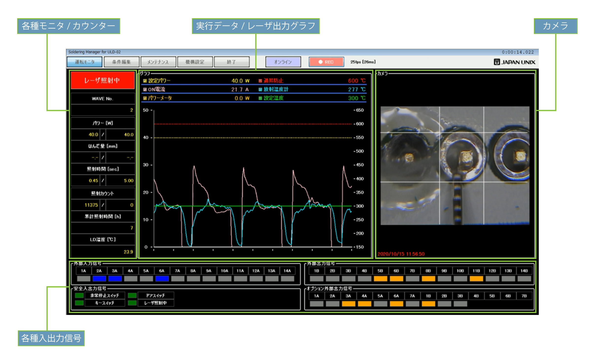The image size is (605, 364).
Task: Click the red レーザ照射中 status panel
Action: coord(103,80)
